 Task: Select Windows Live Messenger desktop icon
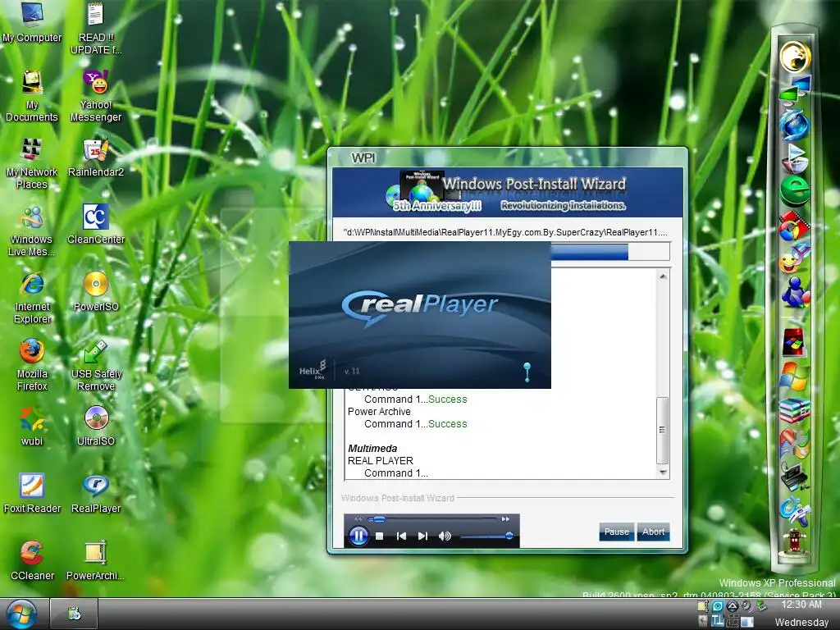32,231
